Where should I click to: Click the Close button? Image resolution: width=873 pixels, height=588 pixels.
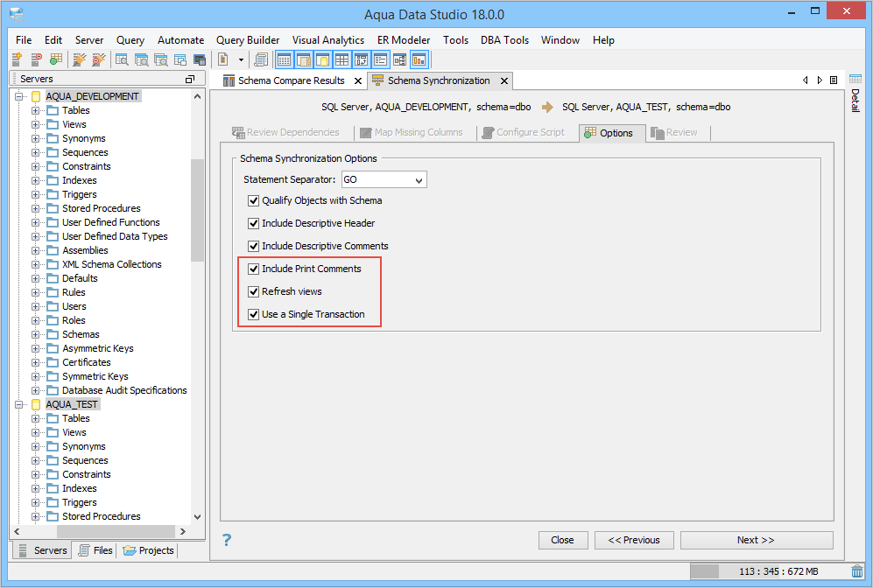[563, 540]
